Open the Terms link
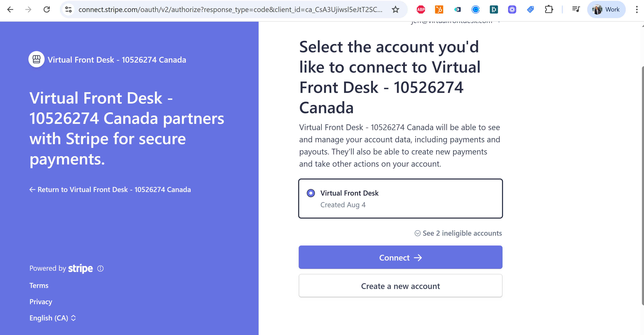The image size is (644, 335). [x=39, y=285]
